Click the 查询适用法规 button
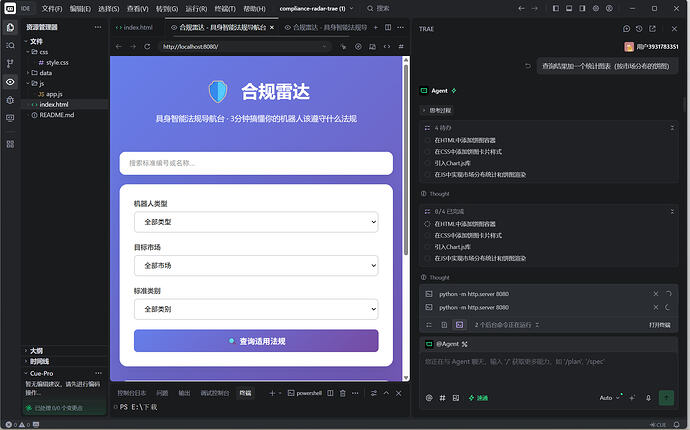 pyautogui.click(x=256, y=341)
